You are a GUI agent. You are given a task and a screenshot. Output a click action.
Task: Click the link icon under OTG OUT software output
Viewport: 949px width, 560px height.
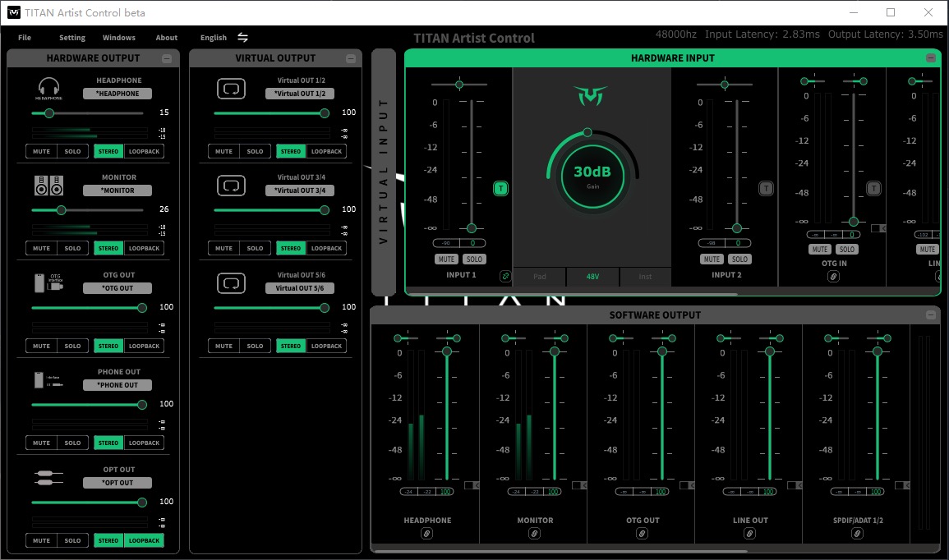coord(643,534)
